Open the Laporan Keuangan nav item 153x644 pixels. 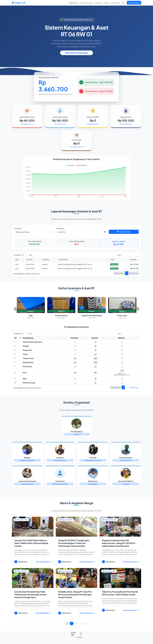click(x=86, y=3)
